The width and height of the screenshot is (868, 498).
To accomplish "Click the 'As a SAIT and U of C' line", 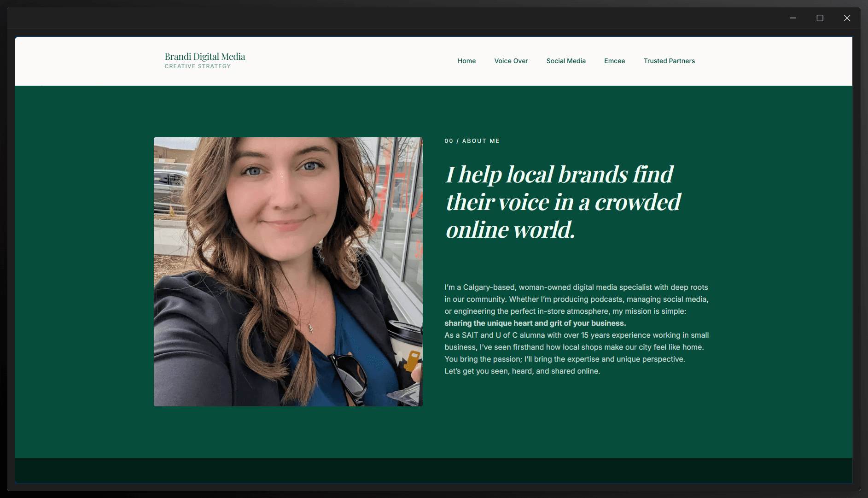I will pyautogui.click(x=576, y=335).
